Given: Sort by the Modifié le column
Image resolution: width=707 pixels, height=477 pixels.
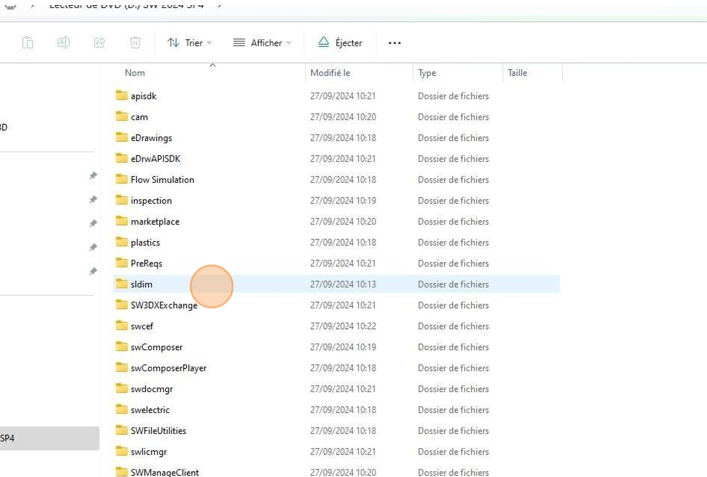Looking at the screenshot, I should pos(330,73).
